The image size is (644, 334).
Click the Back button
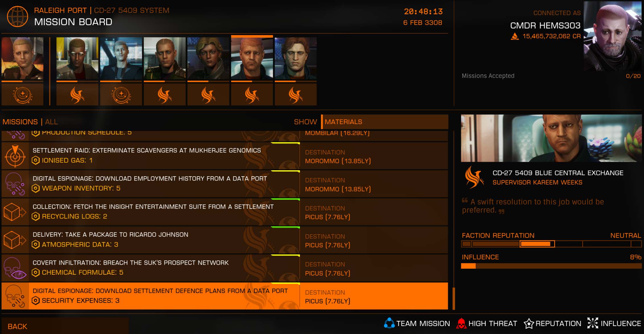click(17, 326)
